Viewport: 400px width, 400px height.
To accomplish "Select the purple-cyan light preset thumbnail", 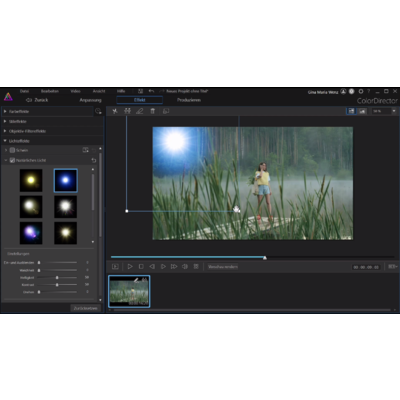I will tap(31, 233).
